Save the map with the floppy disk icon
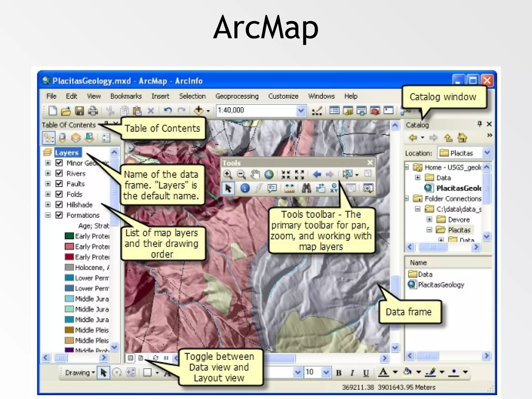The width and height of the screenshot is (532, 399). coord(79,111)
